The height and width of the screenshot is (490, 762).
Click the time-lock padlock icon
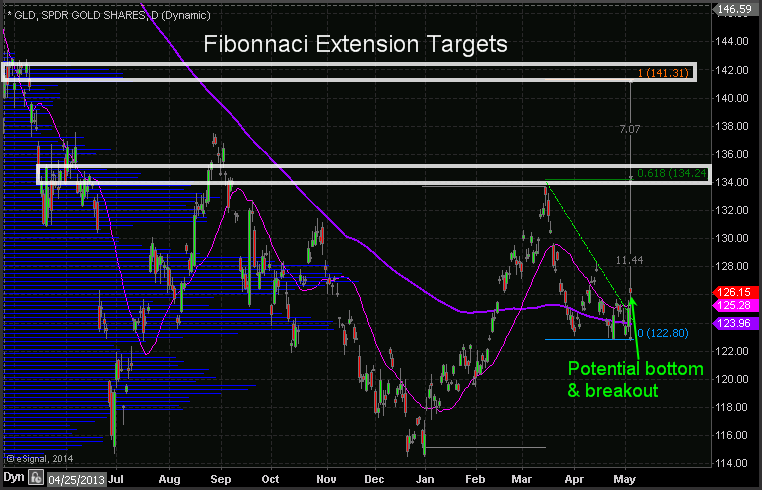point(36,477)
